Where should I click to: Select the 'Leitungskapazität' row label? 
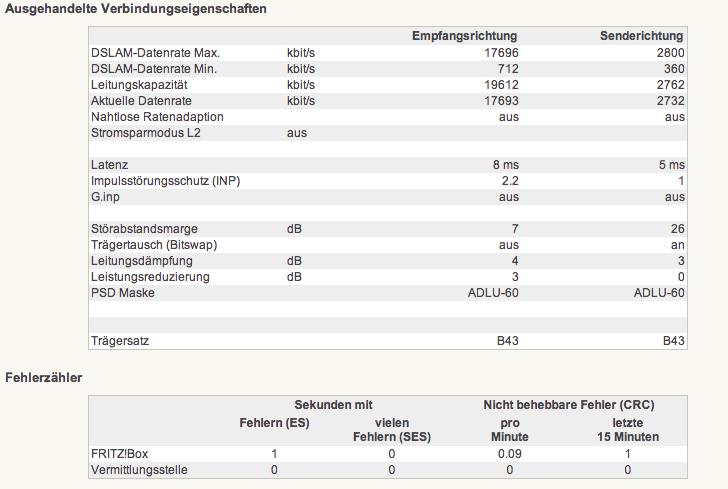tap(139, 85)
